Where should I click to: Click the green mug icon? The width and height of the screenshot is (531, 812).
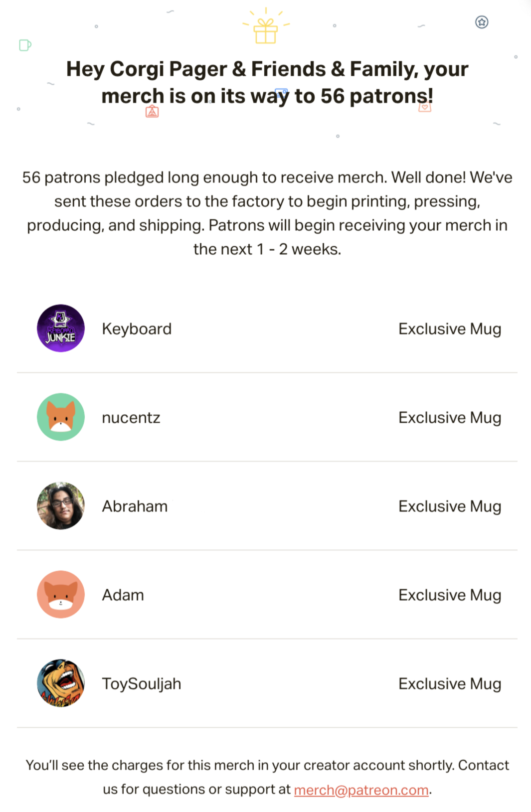coord(25,45)
